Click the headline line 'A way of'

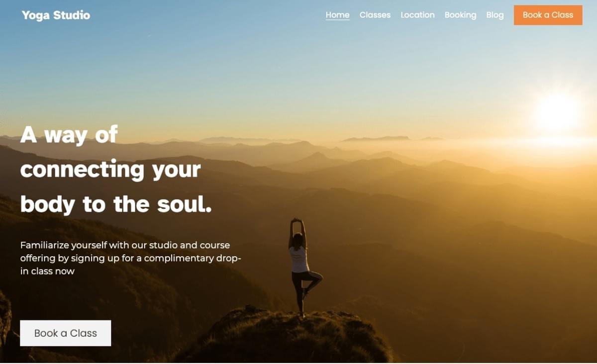(x=69, y=134)
